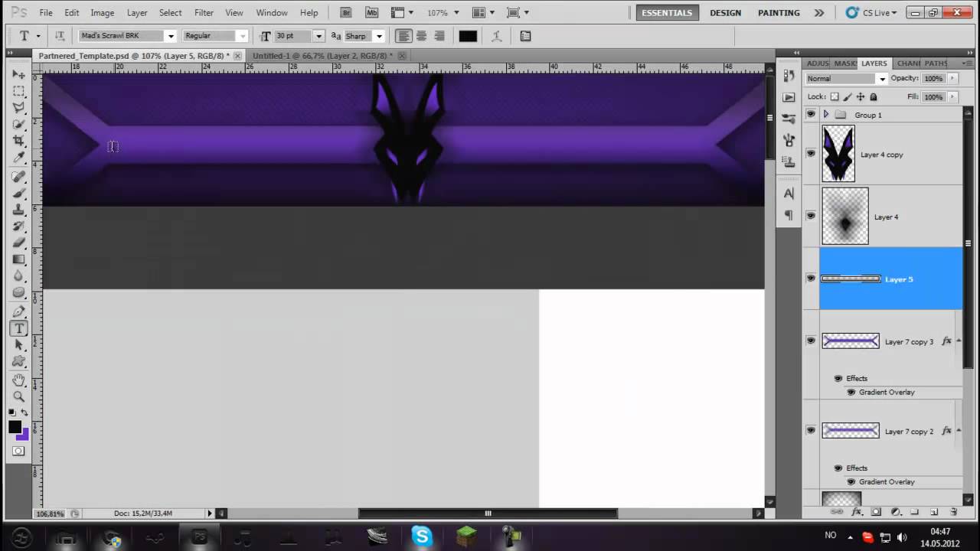Viewport: 980px width, 551px height.
Task: Open the font family dropdown
Action: point(171,36)
